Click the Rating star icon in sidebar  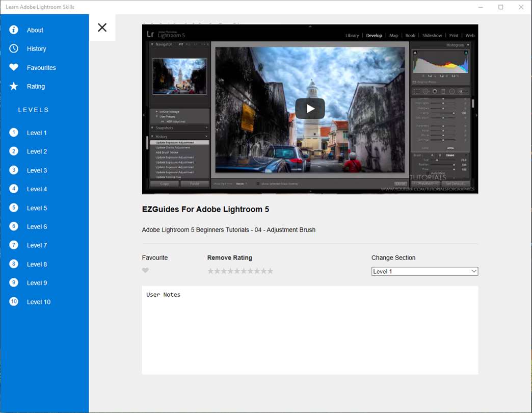click(x=14, y=86)
